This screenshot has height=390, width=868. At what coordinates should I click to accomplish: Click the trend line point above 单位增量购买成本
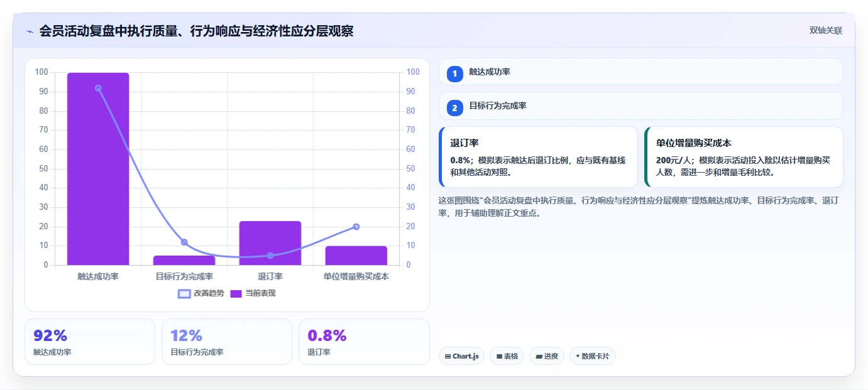(x=356, y=227)
